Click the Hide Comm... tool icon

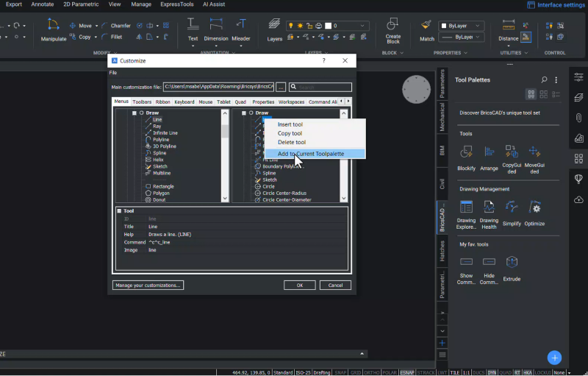(x=489, y=261)
